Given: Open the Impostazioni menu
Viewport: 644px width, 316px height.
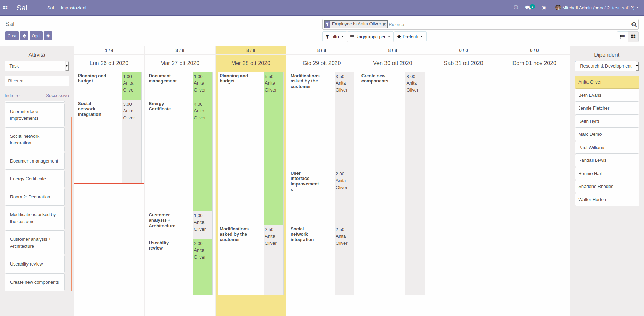Looking at the screenshot, I should coord(73,8).
